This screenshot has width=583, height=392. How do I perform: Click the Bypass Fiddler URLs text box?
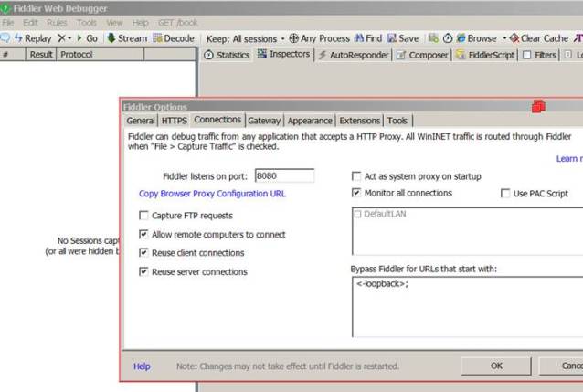pos(467,307)
